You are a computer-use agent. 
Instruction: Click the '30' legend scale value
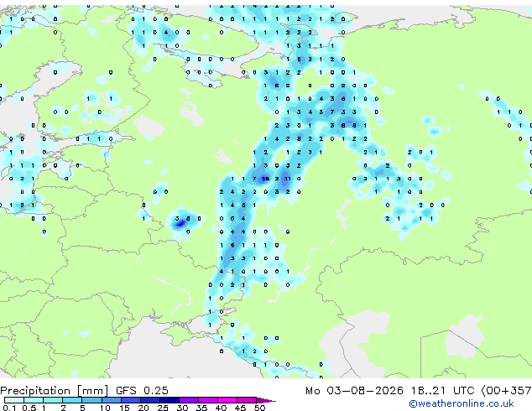[182, 408]
